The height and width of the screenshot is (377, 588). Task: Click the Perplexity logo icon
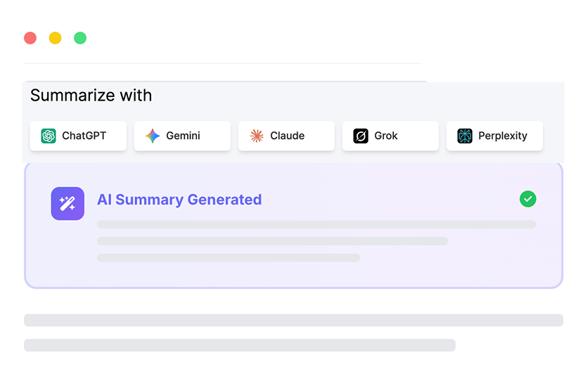(x=465, y=136)
